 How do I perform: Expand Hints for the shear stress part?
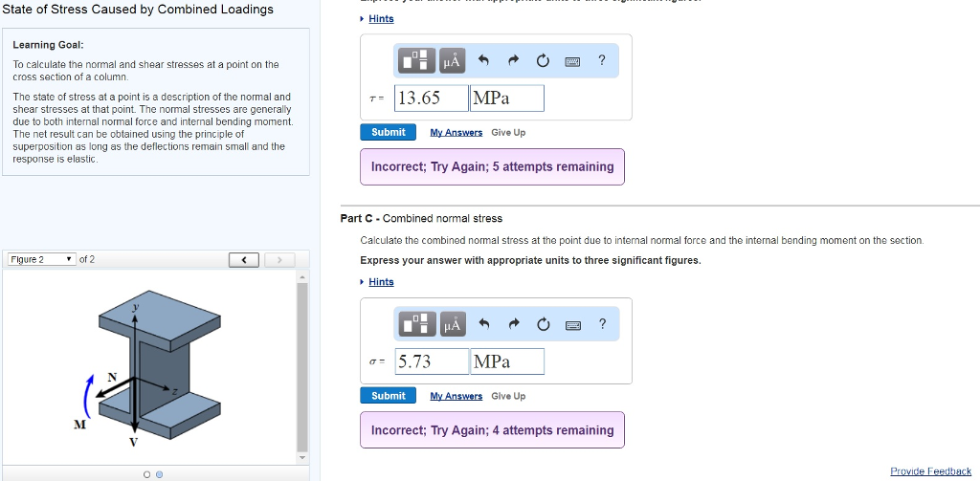(x=380, y=19)
